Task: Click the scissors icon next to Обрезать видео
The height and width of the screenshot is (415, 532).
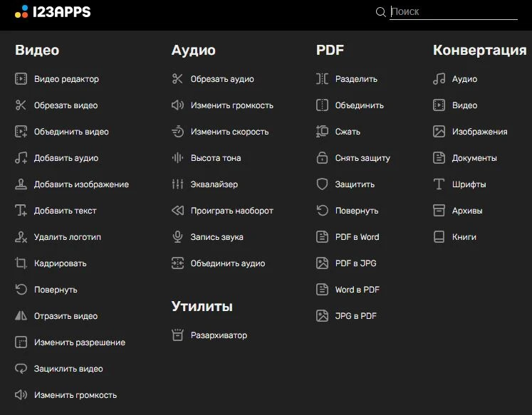Action: click(x=21, y=105)
